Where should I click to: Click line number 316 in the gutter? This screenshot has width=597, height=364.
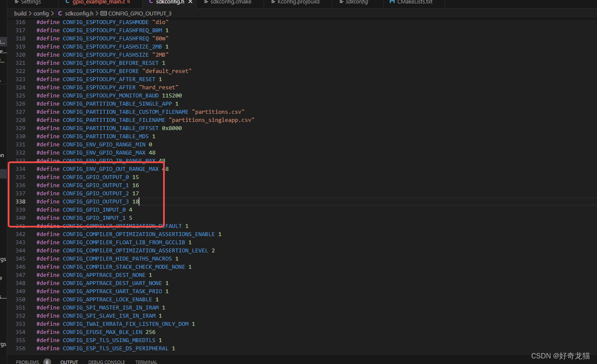tap(21, 22)
